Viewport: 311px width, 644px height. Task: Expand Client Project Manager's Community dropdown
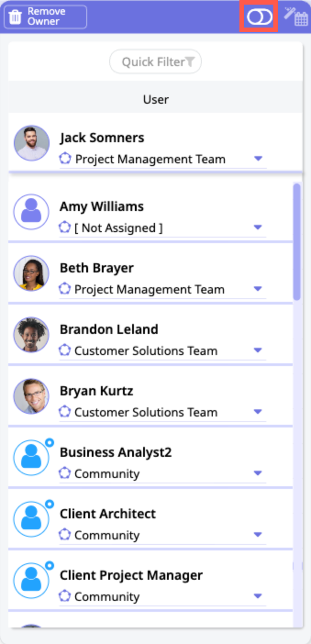(258, 596)
